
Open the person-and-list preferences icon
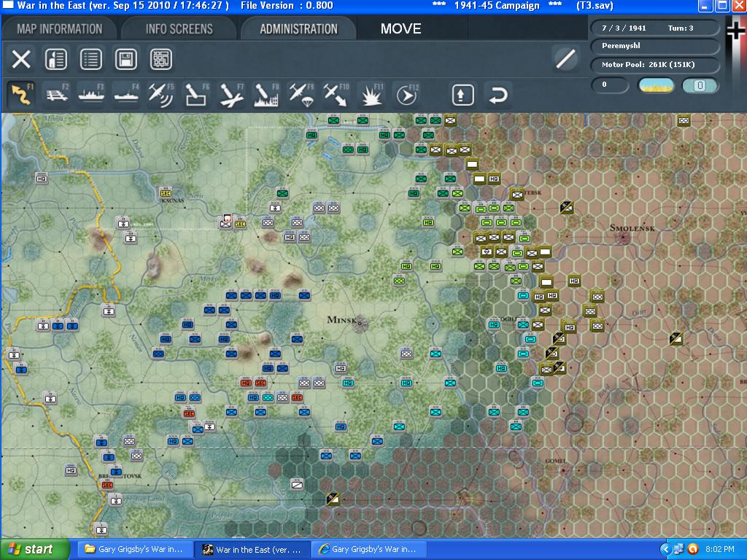coord(56,60)
